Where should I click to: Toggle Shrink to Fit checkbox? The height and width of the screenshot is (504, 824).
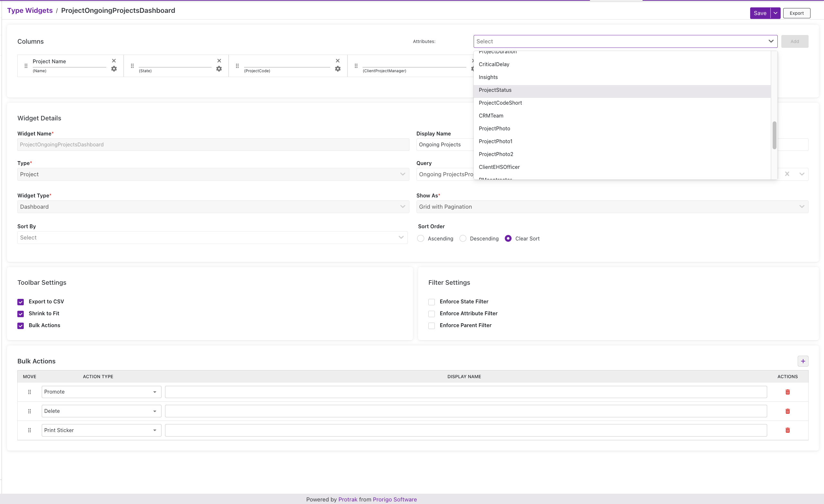[x=21, y=314]
